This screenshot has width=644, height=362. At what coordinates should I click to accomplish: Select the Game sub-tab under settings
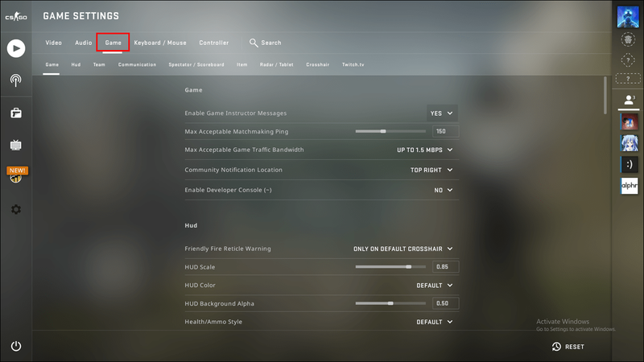tap(52, 64)
